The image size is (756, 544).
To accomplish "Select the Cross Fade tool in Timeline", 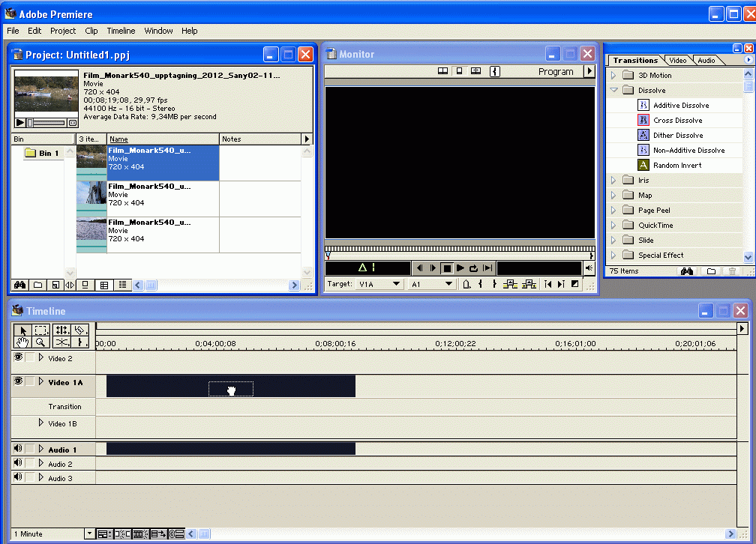I will click(61, 342).
